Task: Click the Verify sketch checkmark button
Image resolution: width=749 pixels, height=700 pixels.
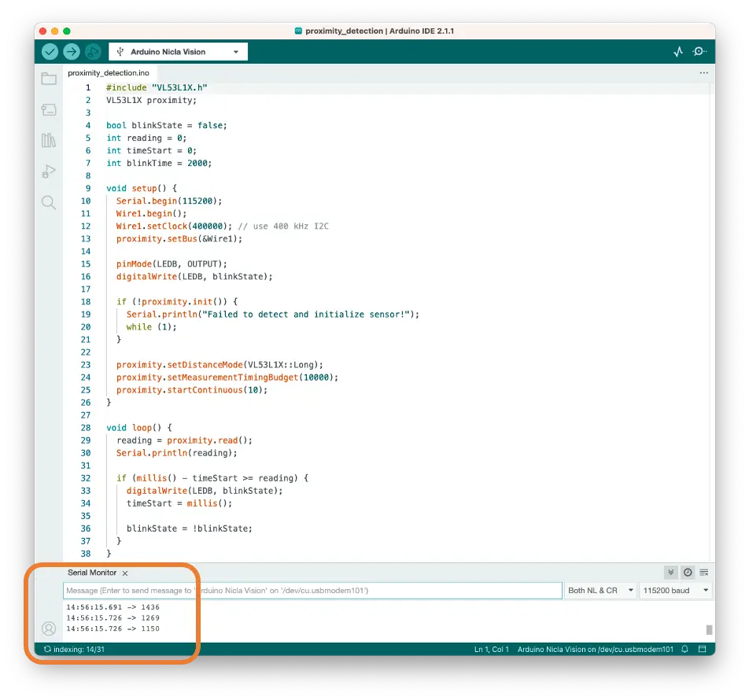Action: (x=50, y=52)
